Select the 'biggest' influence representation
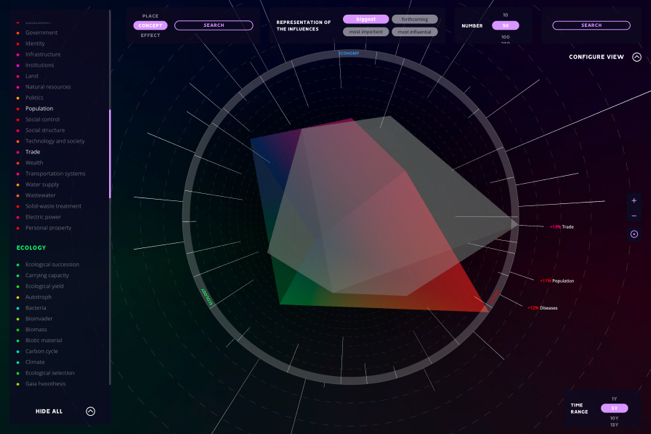This screenshot has width=651, height=434. coord(366,19)
